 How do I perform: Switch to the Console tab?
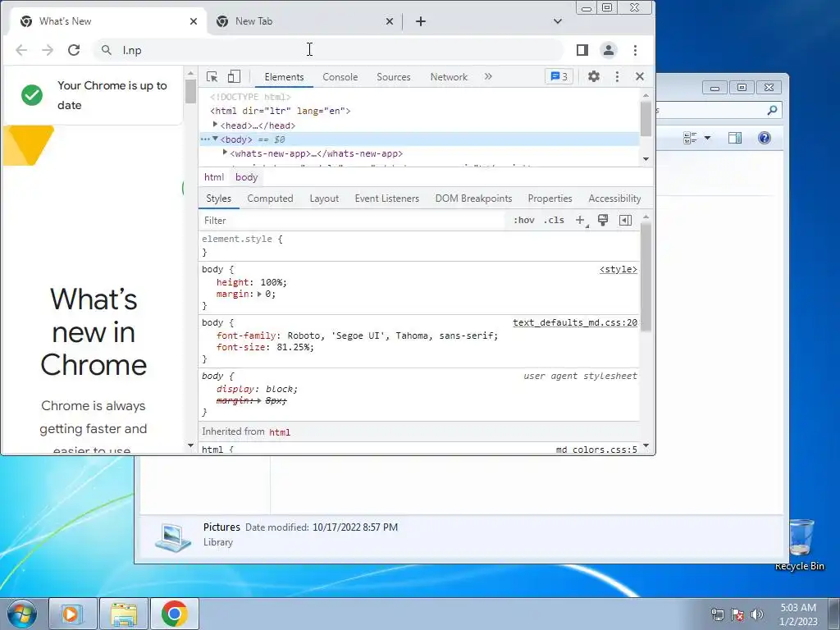pyautogui.click(x=340, y=77)
